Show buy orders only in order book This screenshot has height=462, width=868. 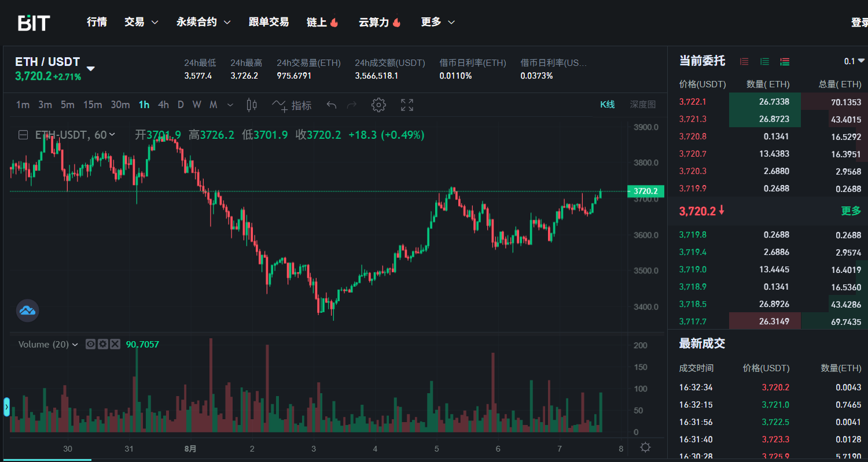click(764, 61)
